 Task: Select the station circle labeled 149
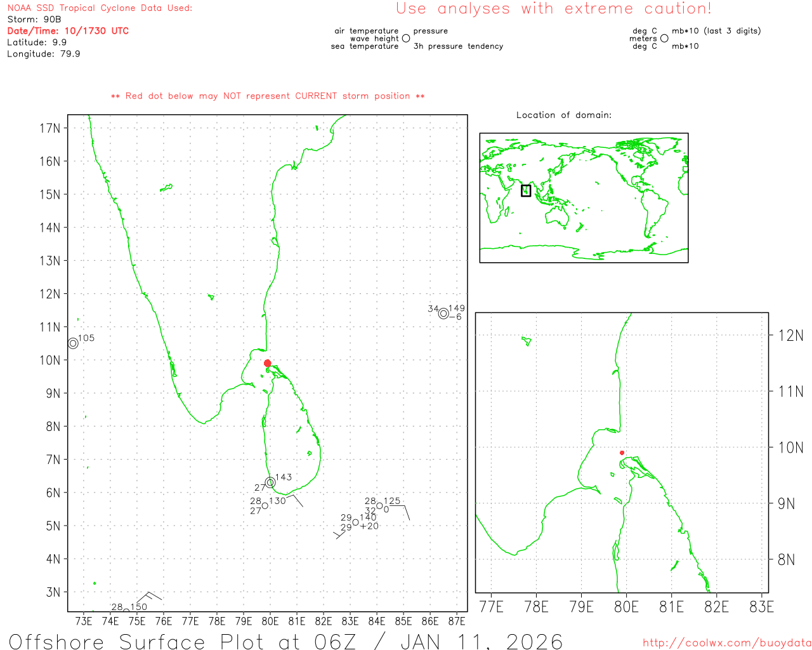[443, 314]
